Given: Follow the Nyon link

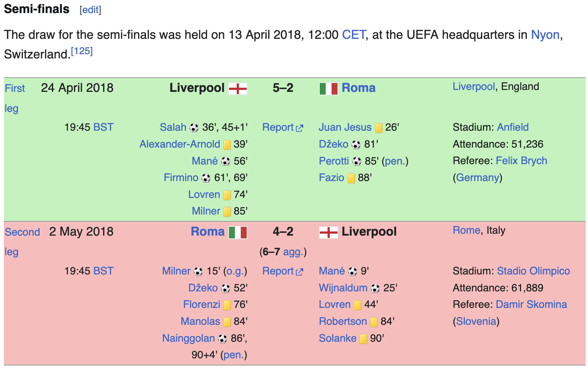Looking at the screenshot, I should 545,35.
